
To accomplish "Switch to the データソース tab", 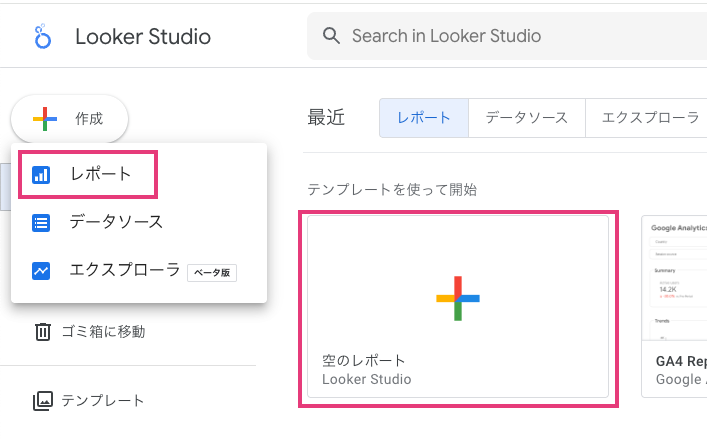I will (x=526, y=118).
